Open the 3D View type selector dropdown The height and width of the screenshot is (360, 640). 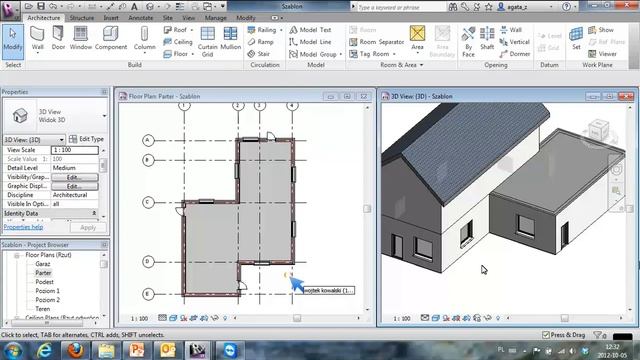pyautogui.click(x=104, y=116)
